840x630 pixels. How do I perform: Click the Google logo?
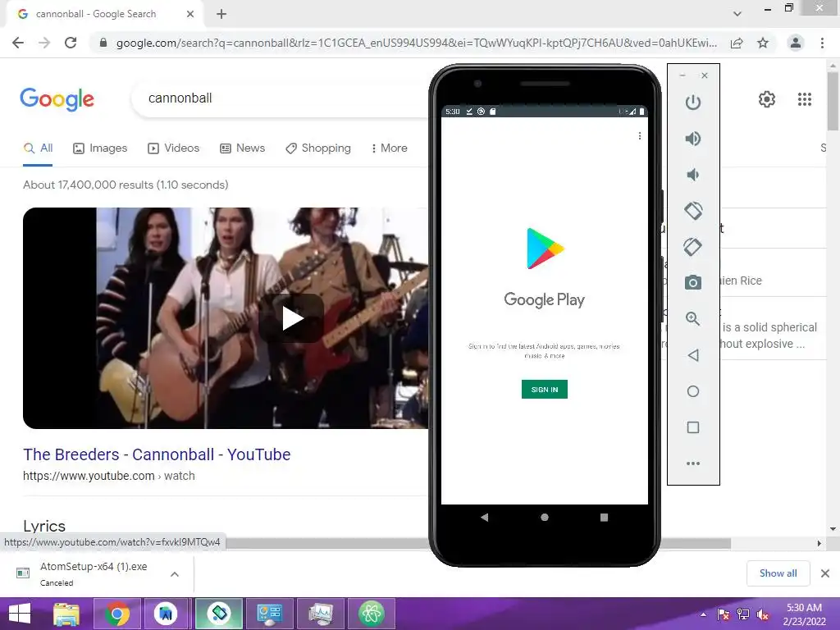(x=57, y=99)
